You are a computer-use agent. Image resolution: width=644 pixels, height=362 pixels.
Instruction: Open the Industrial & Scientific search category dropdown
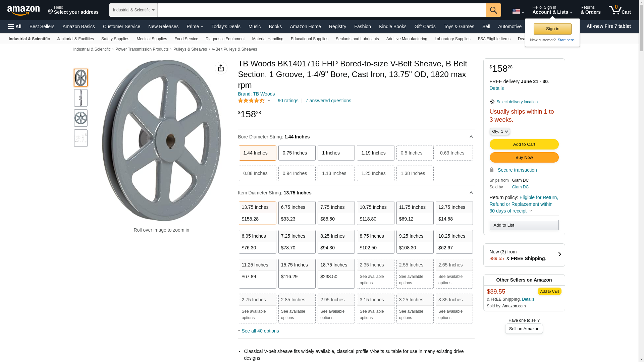133,10
